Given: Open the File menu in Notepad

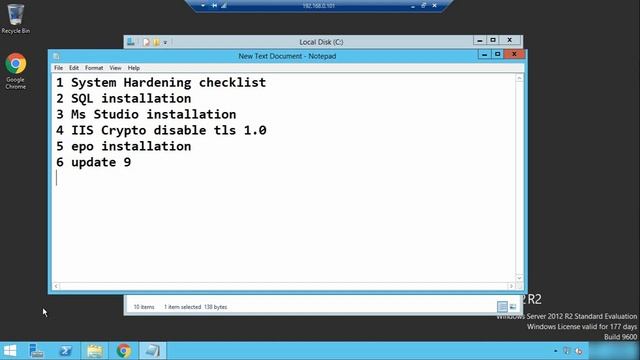Looking at the screenshot, I should point(58,68).
